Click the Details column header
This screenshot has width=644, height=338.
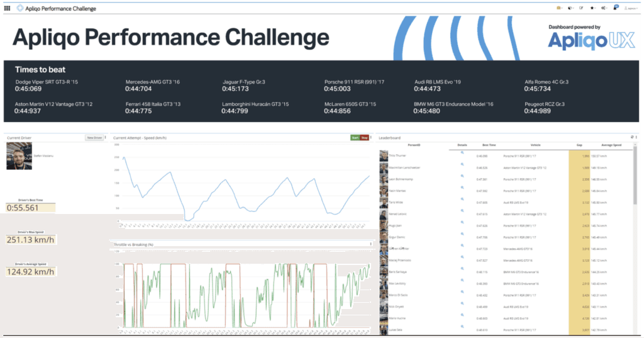click(462, 145)
